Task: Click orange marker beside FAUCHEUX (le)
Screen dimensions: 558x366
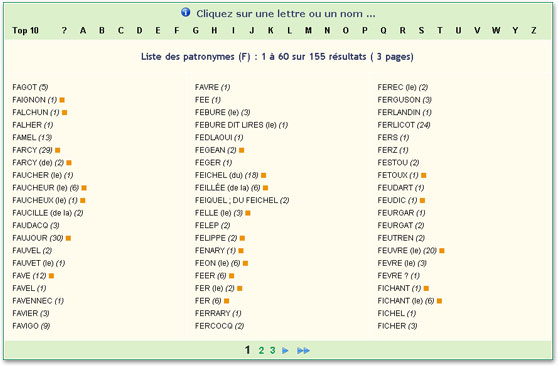Action: point(83,200)
